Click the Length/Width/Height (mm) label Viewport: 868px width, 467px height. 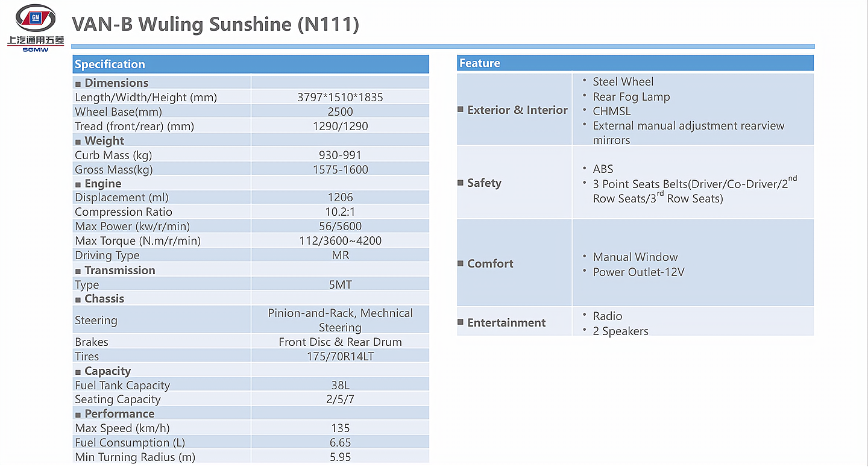[x=146, y=97]
